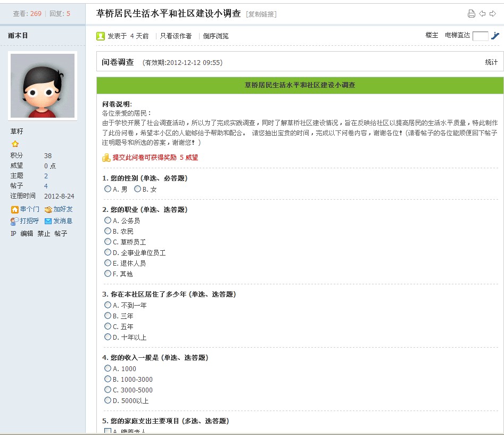
Task: Choose occupation D. 企事业单位员工
Action: pyautogui.click(x=108, y=252)
